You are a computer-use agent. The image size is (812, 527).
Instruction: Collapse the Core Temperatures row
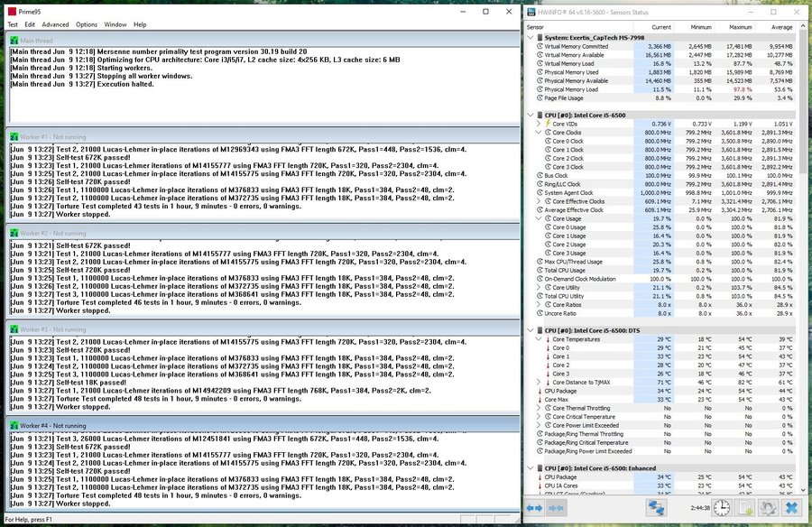(x=539, y=339)
